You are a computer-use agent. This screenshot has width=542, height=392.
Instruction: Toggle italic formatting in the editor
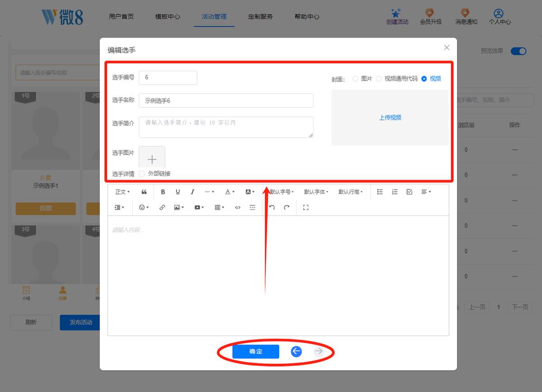(192, 192)
